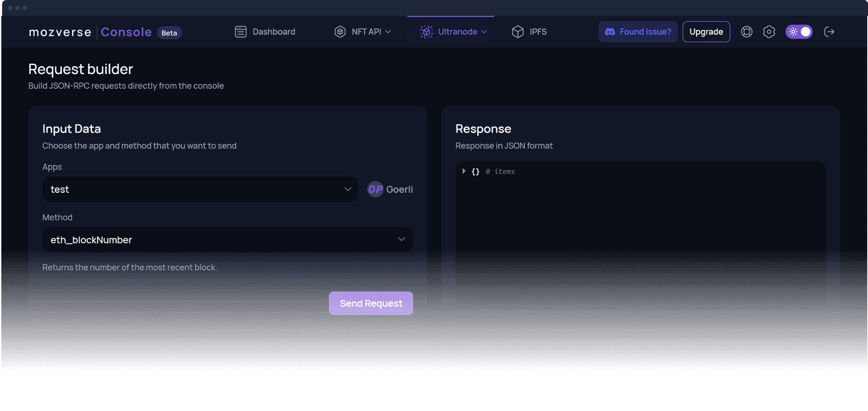Image resolution: width=868 pixels, height=411 pixels.
Task: Click the OP Goerli network badge
Action: pos(390,189)
